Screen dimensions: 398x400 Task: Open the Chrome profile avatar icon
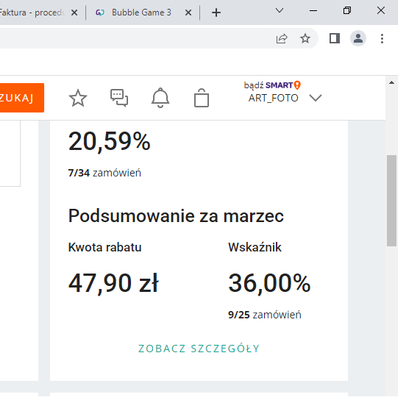[358, 38]
